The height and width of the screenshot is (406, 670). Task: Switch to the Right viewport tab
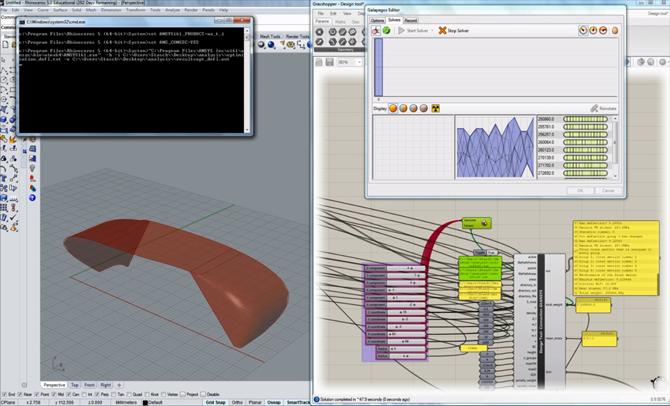tap(106, 385)
